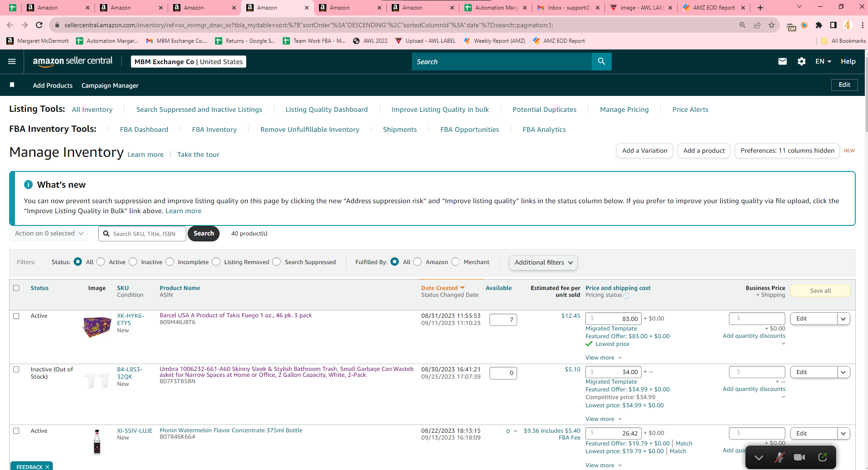Open Edit dropdown arrow for Takis row
Image resolution: width=868 pixels, height=470 pixels.
click(x=843, y=319)
